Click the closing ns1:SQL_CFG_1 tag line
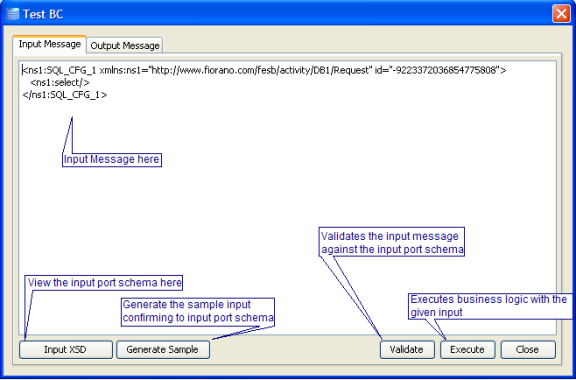 coord(65,95)
